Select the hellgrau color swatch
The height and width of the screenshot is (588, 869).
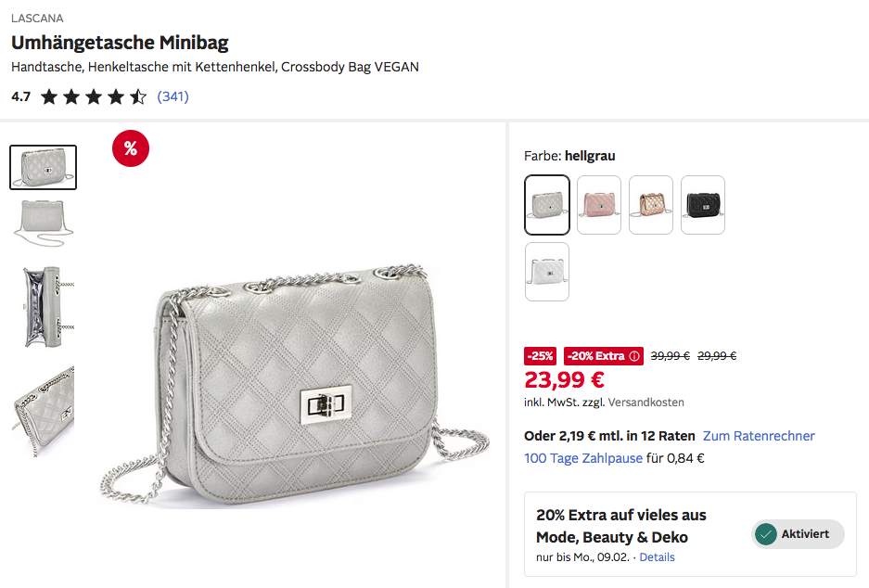(x=547, y=205)
